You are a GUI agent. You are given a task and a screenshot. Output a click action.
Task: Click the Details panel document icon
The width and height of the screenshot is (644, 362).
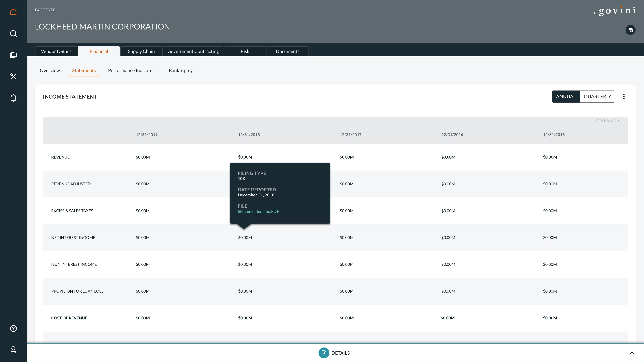(x=324, y=353)
